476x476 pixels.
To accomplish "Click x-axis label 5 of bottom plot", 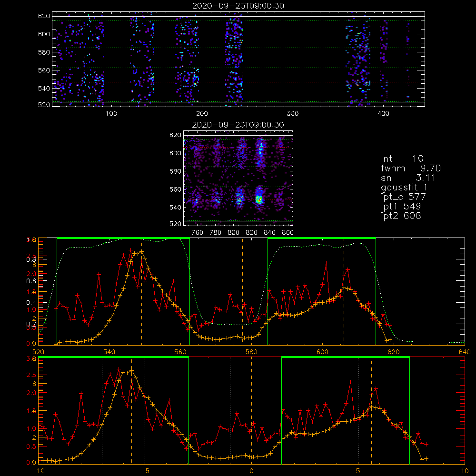I will (358, 471).
